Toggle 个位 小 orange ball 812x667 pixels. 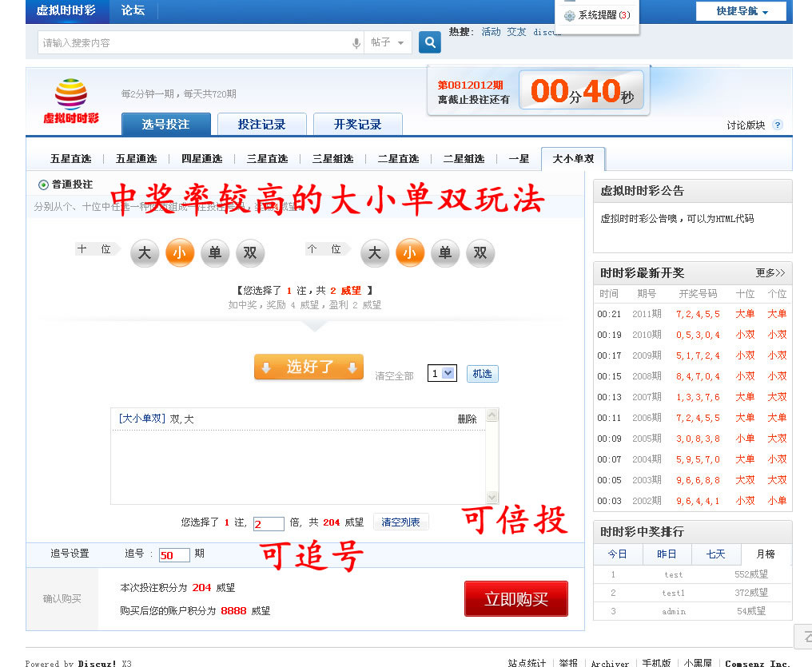(410, 253)
